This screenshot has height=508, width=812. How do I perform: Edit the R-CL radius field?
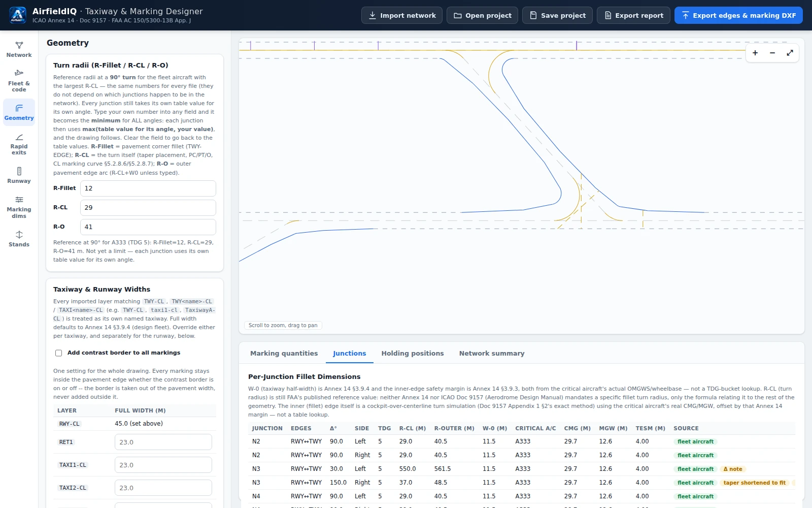click(x=148, y=208)
